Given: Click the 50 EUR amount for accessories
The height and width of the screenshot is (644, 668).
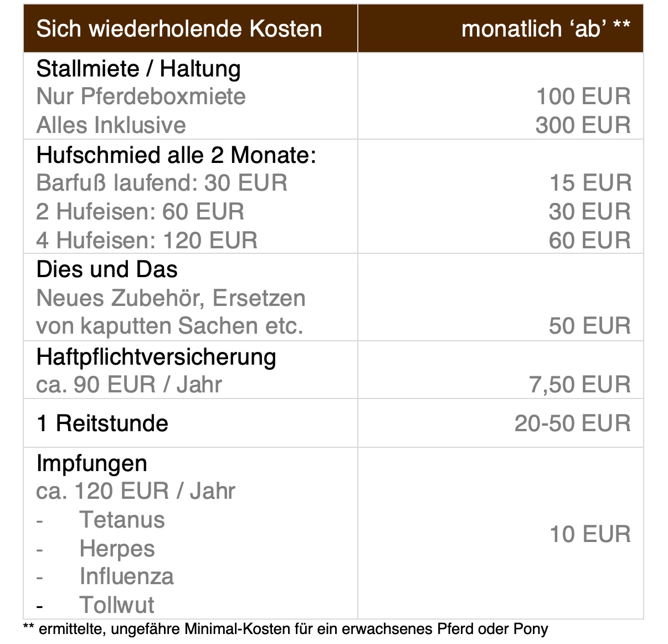Looking at the screenshot, I should [x=590, y=326].
